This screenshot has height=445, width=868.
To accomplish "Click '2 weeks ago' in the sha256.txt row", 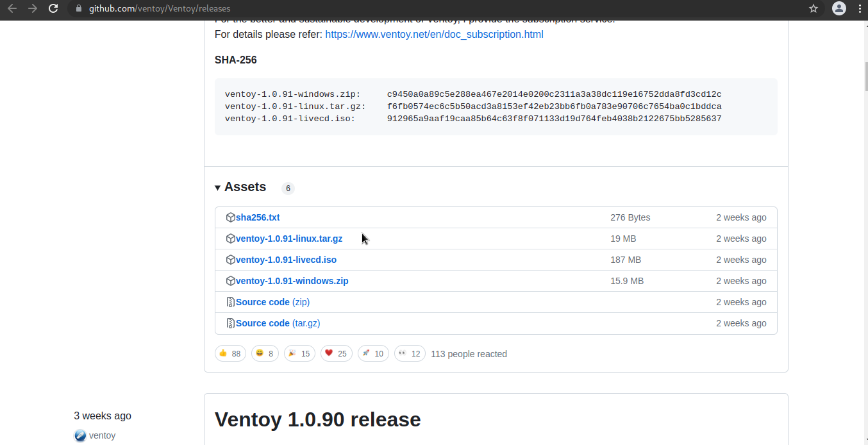I will click(x=741, y=217).
